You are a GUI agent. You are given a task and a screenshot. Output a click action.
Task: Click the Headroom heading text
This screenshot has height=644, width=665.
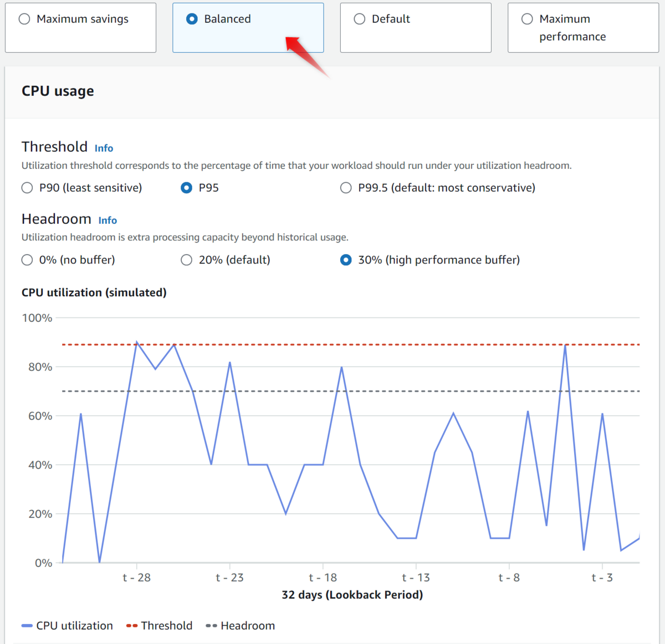(x=57, y=219)
